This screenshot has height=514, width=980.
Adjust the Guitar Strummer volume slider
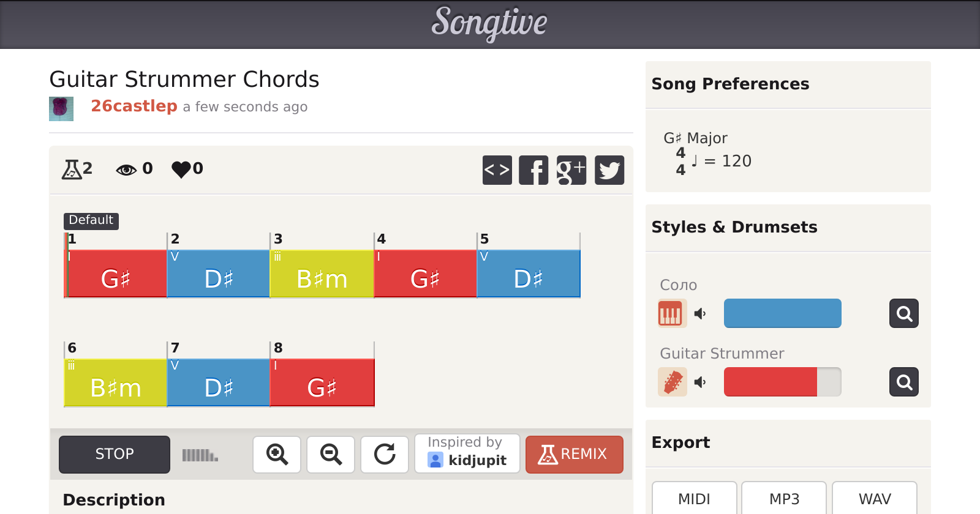[x=782, y=382]
